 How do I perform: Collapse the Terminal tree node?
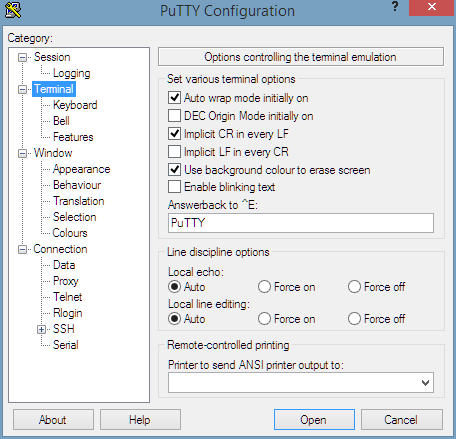[x=22, y=89]
